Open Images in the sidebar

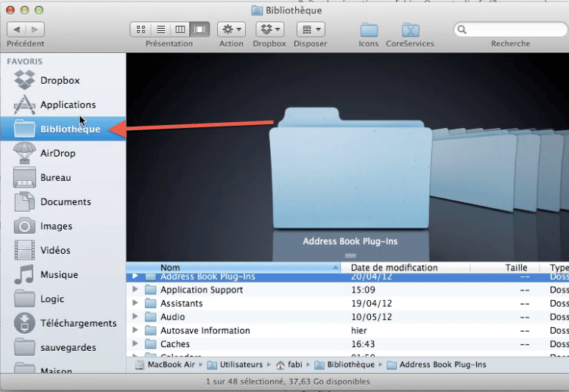63,226
